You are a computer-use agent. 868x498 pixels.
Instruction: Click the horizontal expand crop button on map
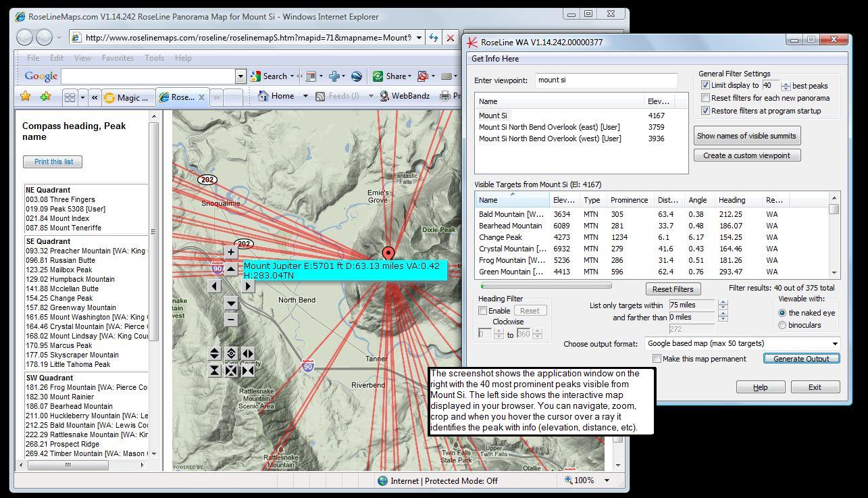coord(248,353)
